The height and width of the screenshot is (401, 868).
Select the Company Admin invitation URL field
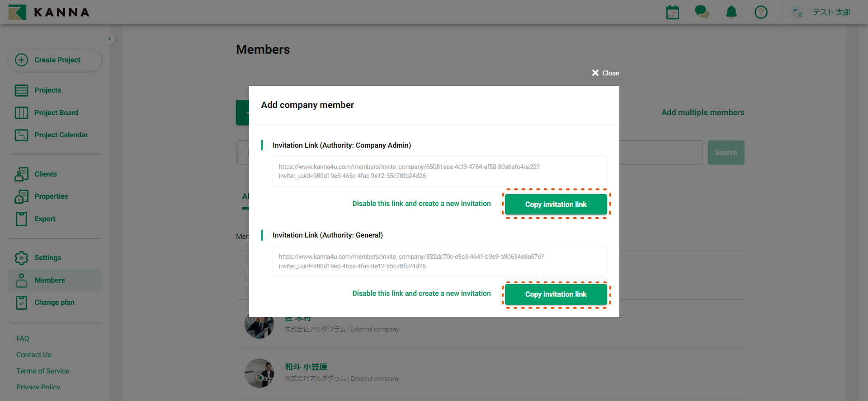point(439,171)
